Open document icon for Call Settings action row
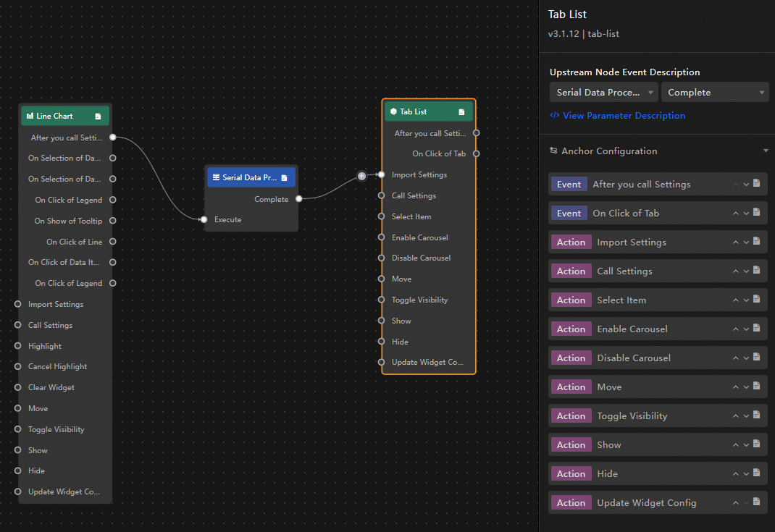The width and height of the screenshot is (775, 532). coord(757,270)
